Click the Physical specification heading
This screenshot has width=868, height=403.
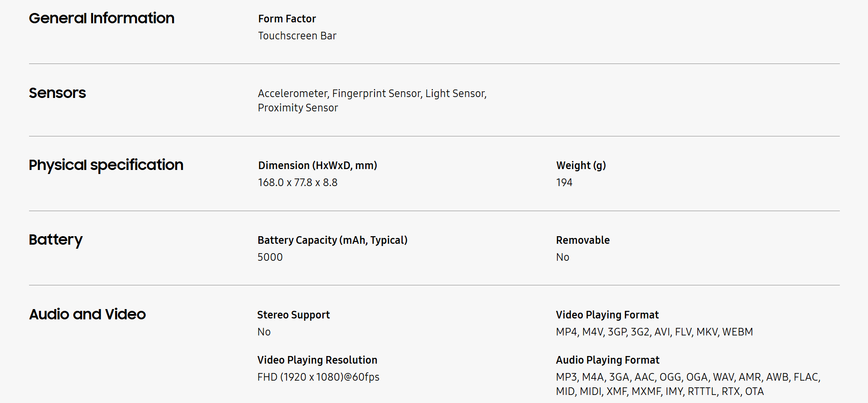(x=106, y=165)
